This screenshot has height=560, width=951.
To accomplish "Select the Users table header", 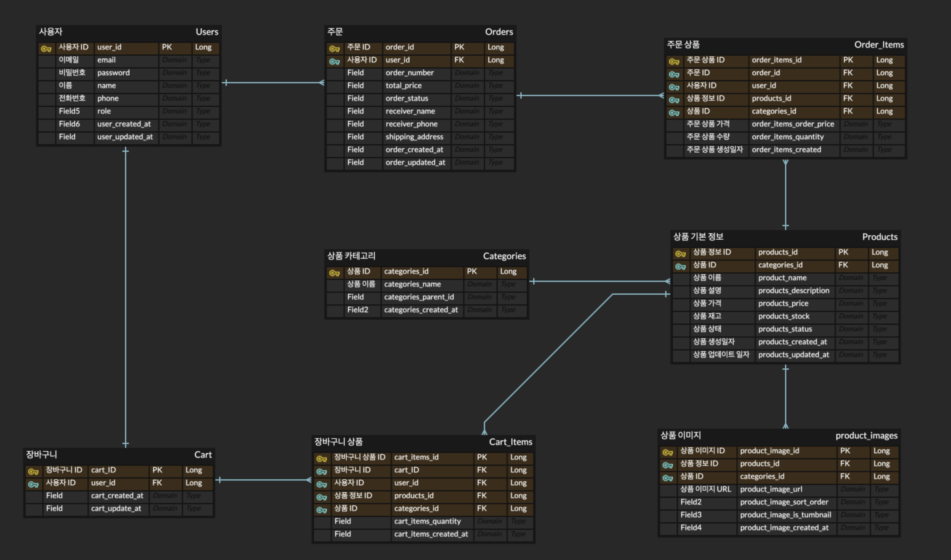I will tap(129, 32).
